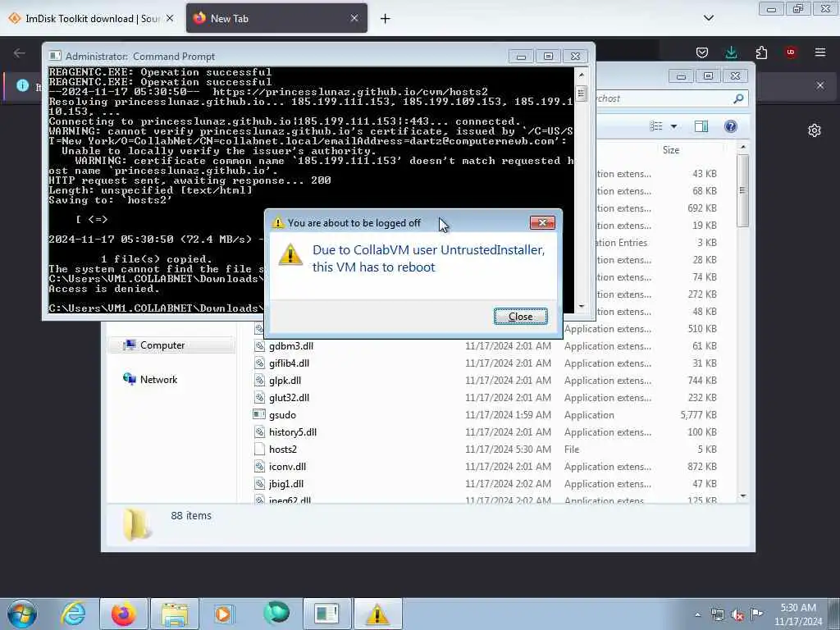Switch to the ImDisk Toolkit download tab
This screenshot has height=630, width=840.
coord(91,19)
